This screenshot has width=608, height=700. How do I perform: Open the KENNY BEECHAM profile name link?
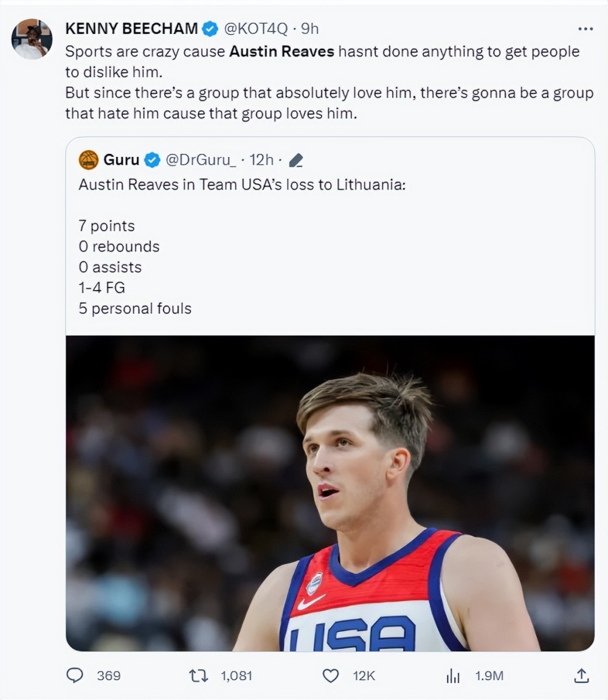[x=131, y=29]
